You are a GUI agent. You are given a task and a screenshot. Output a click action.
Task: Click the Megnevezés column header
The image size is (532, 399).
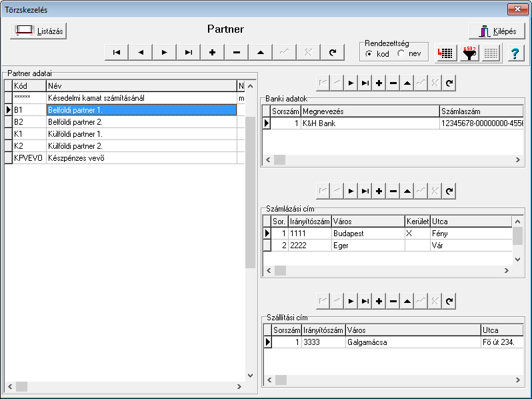click(x=370, y=111)
